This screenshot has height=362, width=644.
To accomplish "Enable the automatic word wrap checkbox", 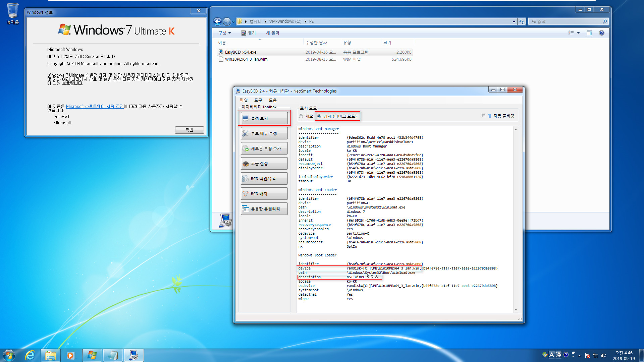I will (484, 116).
